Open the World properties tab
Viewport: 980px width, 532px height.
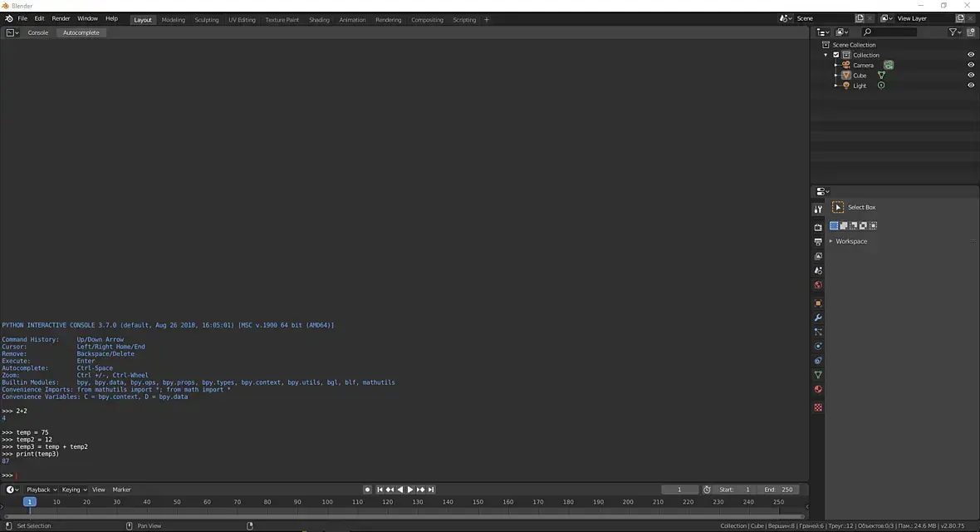coord(818,285)
